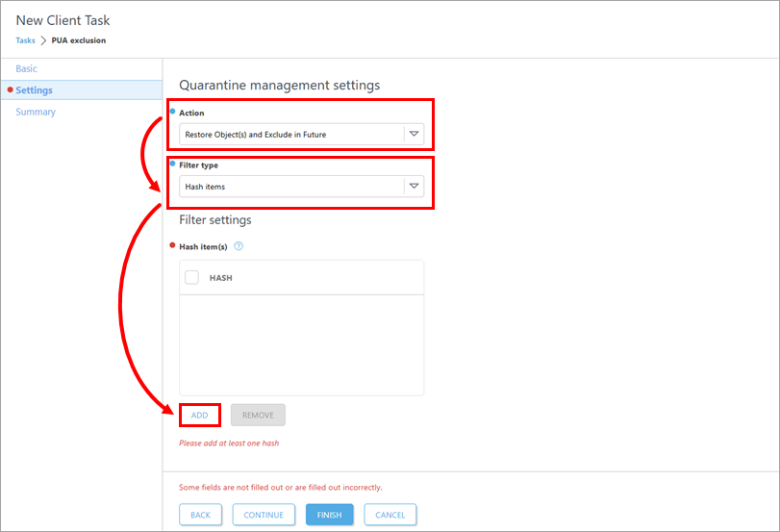Click the REMOVE button
The image size is (780, 532).
[x=258, y=416]
